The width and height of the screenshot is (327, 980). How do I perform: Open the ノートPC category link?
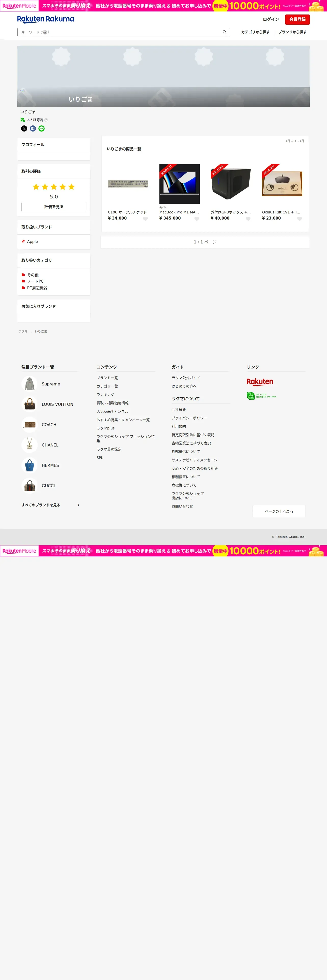[x=35, y=281]
